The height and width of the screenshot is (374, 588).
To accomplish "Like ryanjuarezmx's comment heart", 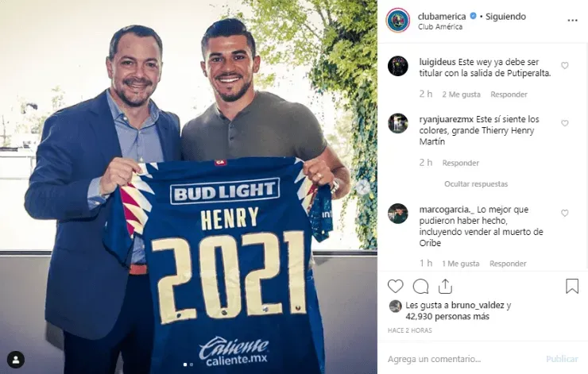I will coord(564,123).
